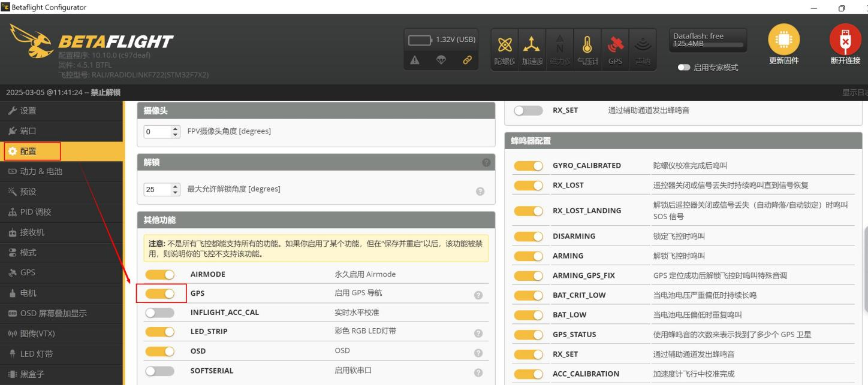Viewport: 868px width, 385px height.
Task: Click the link icon under battery indicator
Action: [467, 60]
